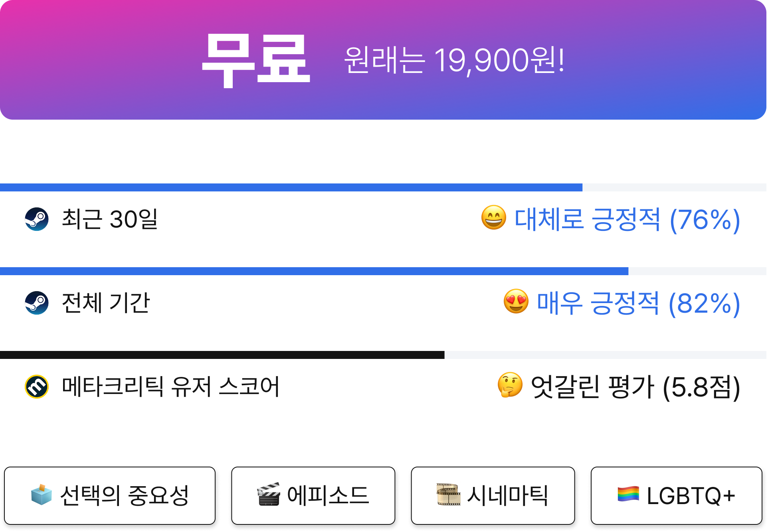The image size is (768, 532).
Task: Click the 매우 긍정적 (82%) review link
Action: 638,303
